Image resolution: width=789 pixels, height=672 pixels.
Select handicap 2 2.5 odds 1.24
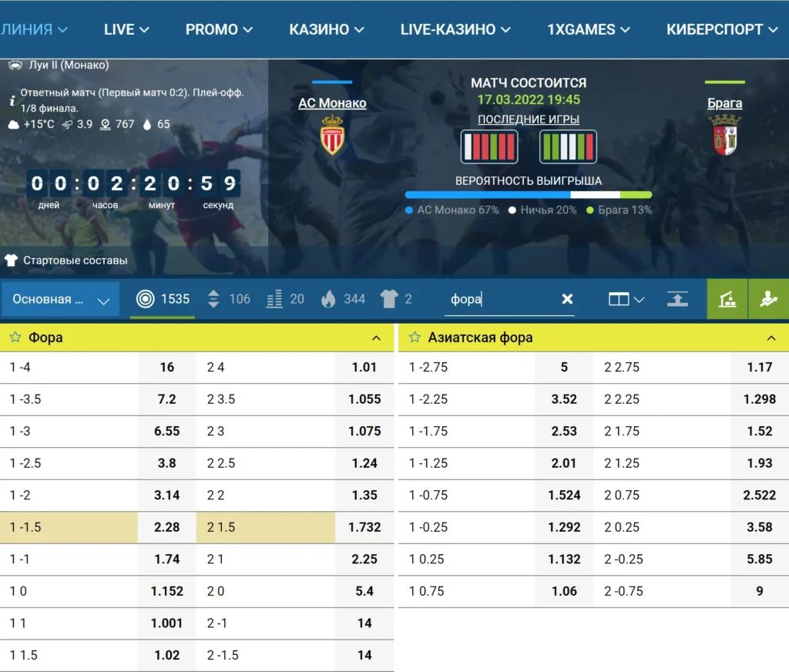coord(364,463)
